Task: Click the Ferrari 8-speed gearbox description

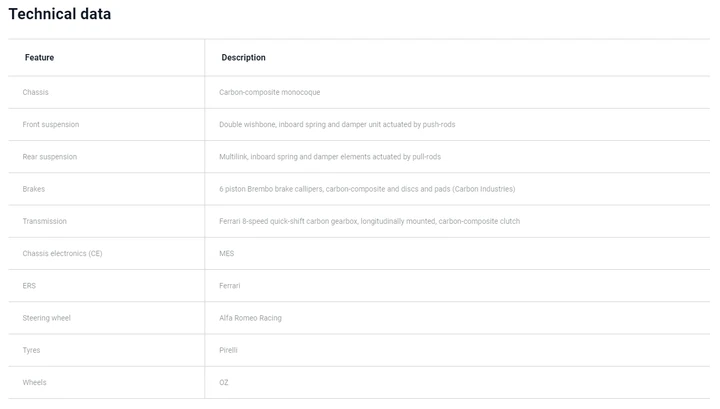Action: point(370,221)
